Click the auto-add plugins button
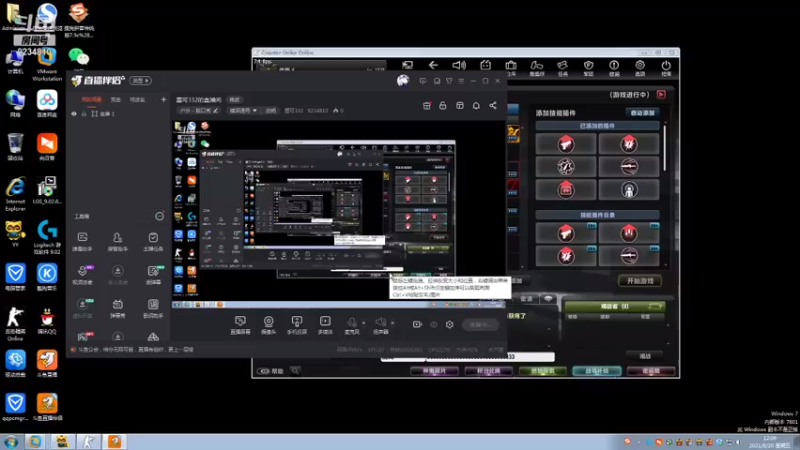Image resolution: width=800 pixels, height=450 pixels. pos(642,113)
